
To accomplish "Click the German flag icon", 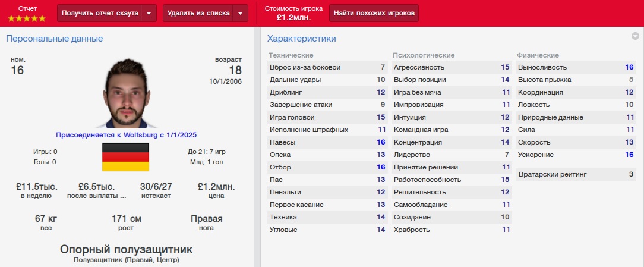I will pyautogui.click(x=125, y=156).
